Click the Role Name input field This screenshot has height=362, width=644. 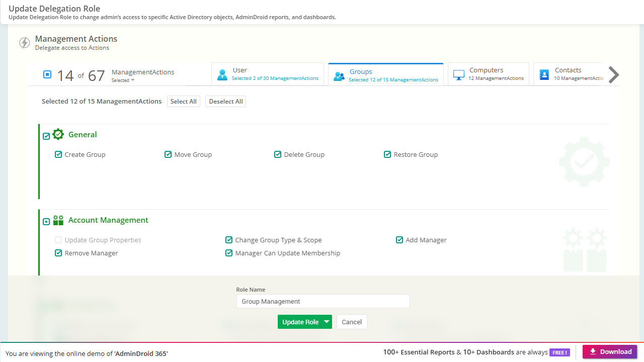(323, 301)
